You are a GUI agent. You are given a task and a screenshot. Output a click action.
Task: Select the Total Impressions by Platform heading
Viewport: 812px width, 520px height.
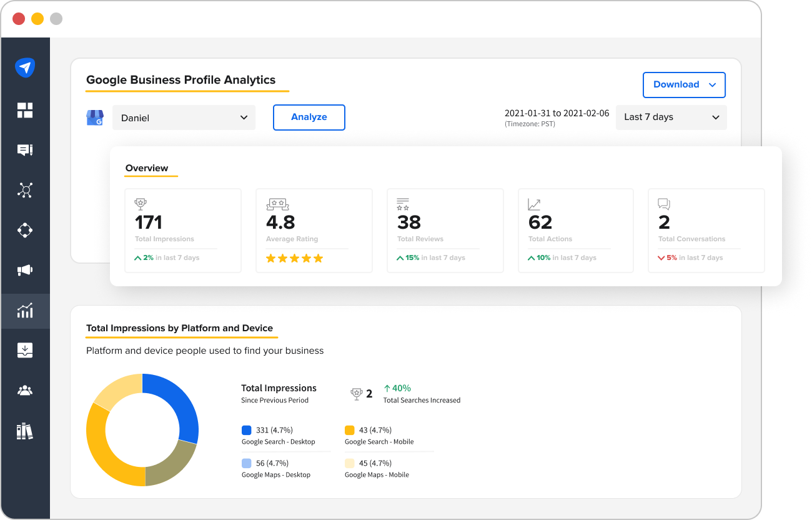tap(181, 328)
